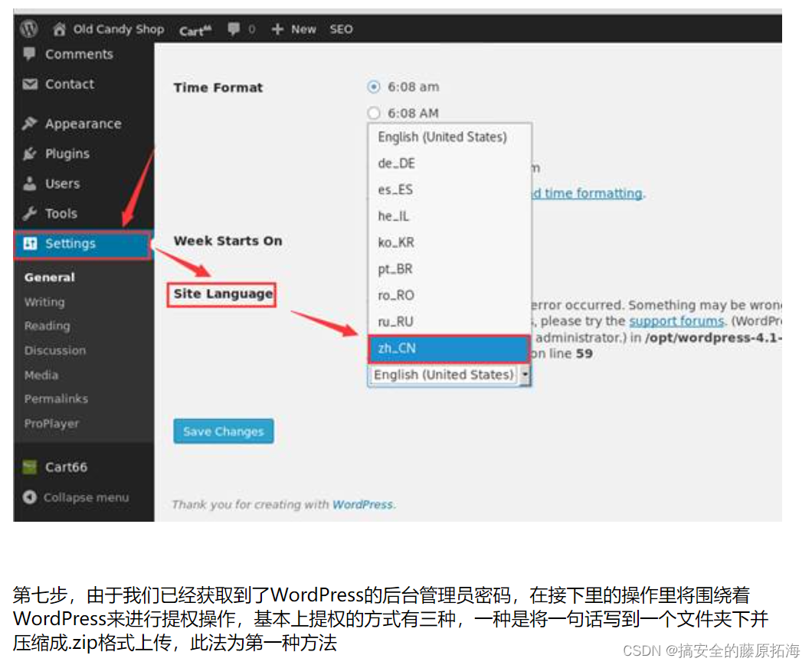The width and height of the screenshot is (812, 665).
Task: Choose ko_KR from language list
Action: point(449,242)
